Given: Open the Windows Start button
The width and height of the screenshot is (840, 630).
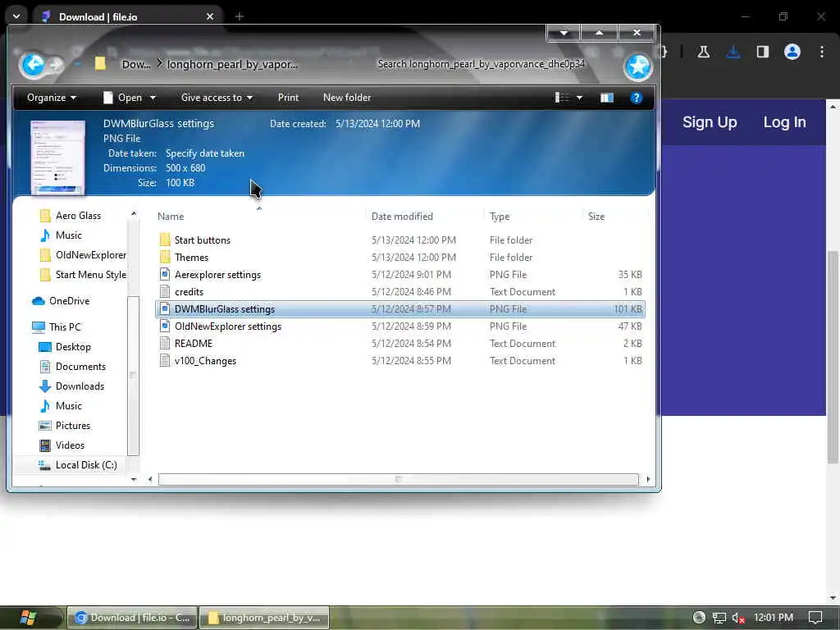Looking at the screenshot, I should pyautogui.click(x=28, y=618).
